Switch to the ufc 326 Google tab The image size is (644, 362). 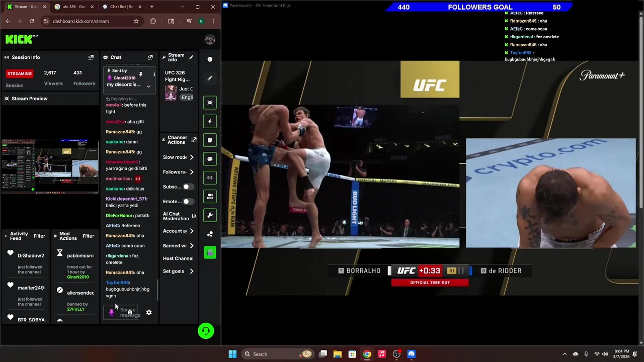pyautogui.click(x=73, y=7)
